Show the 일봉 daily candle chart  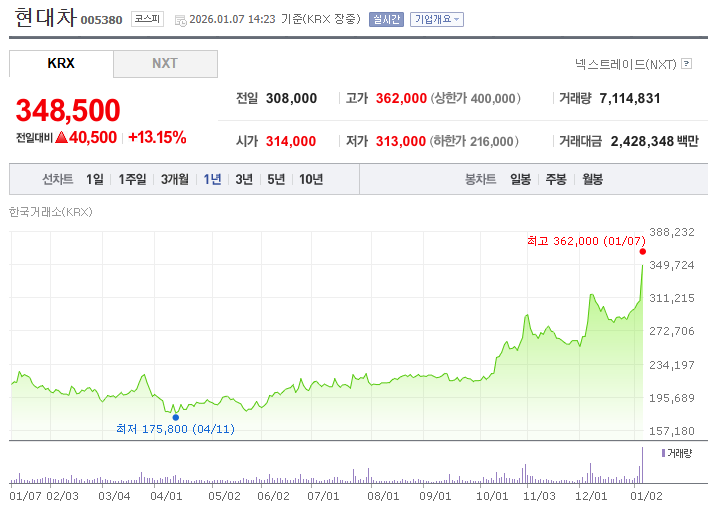point(520,179)
